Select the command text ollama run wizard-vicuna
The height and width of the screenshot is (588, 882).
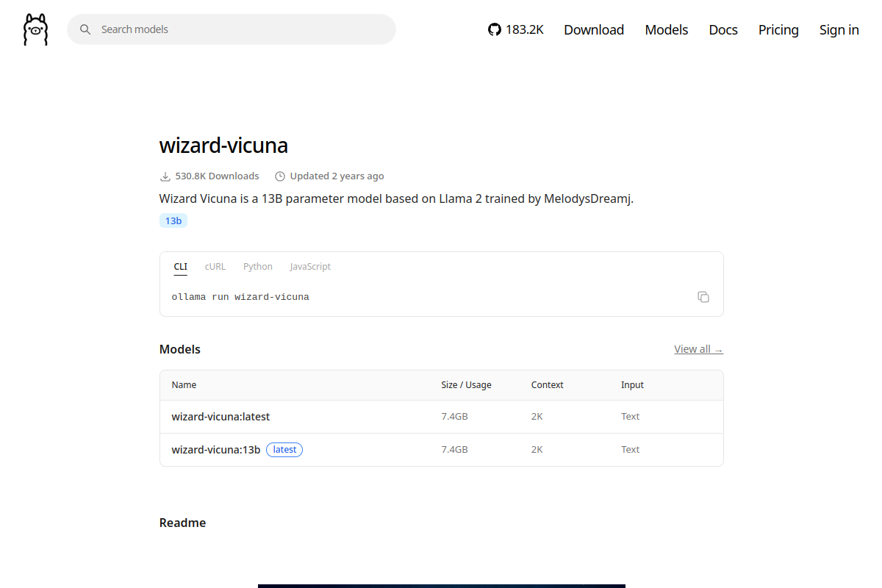[x=240, y=297]
